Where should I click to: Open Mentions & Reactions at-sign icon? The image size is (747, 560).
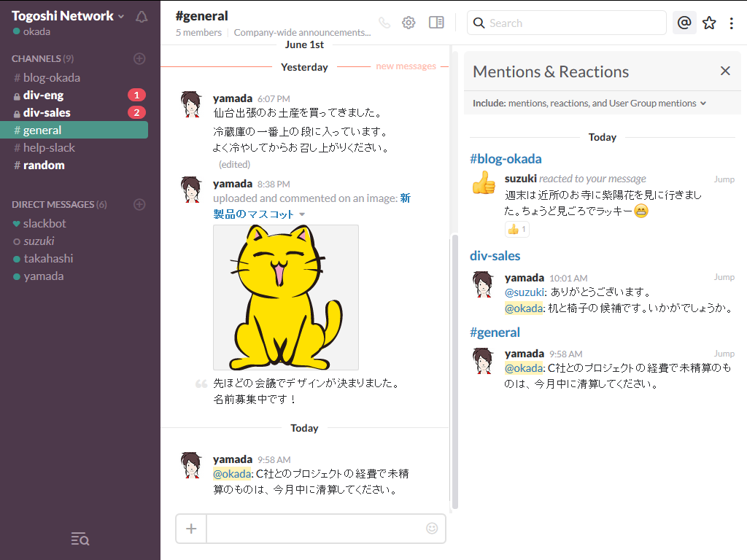pos(684,23)
